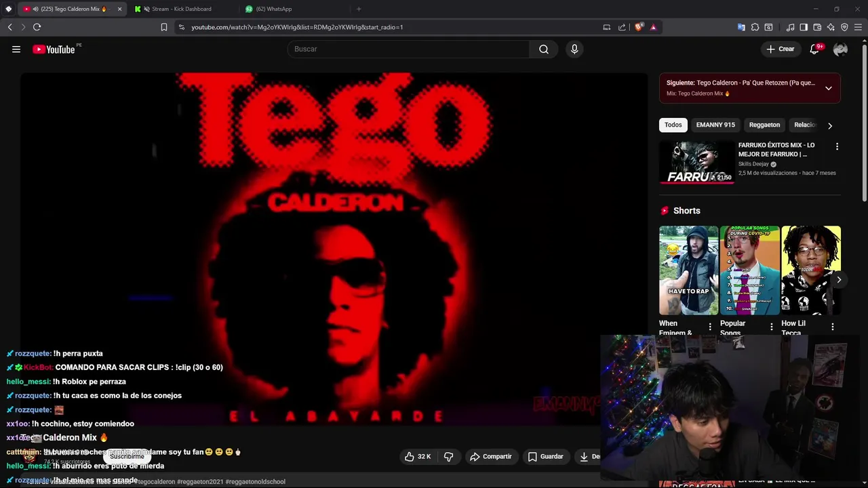The width and height of the screenshot is (868, 488).
Task: Select the Todos filter chip
Action: [x=673, y=125]
